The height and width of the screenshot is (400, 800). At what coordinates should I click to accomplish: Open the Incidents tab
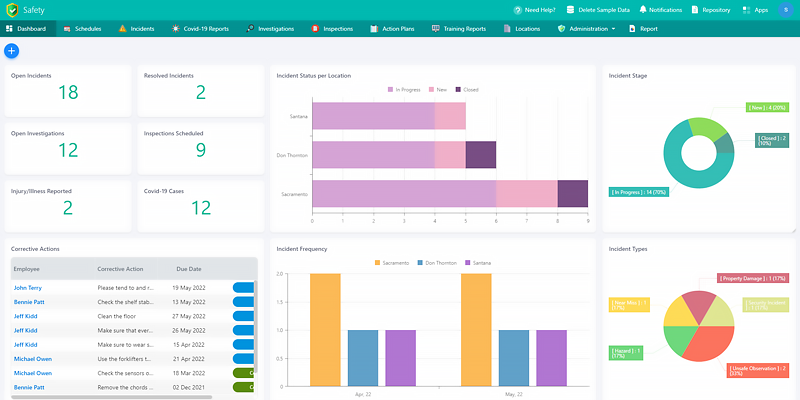coord(136,29)
